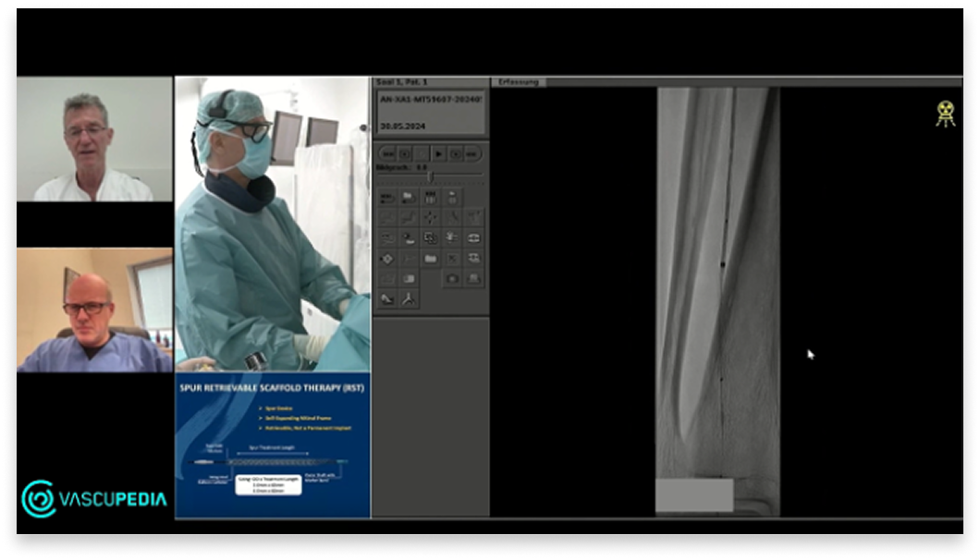Jump to the first frame of the sequence

(x=387, y=153)
